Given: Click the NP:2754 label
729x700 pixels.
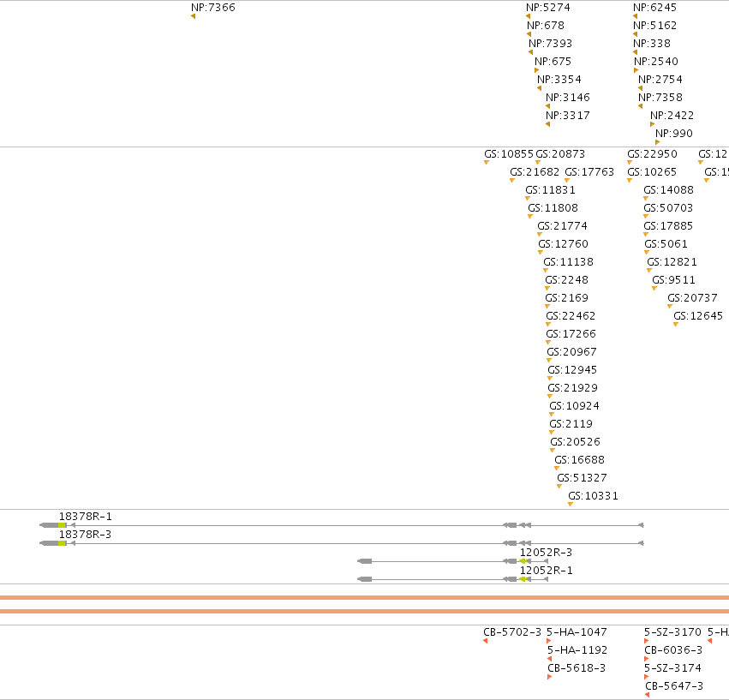Looking at the screenshot, I should coord(660,80).
